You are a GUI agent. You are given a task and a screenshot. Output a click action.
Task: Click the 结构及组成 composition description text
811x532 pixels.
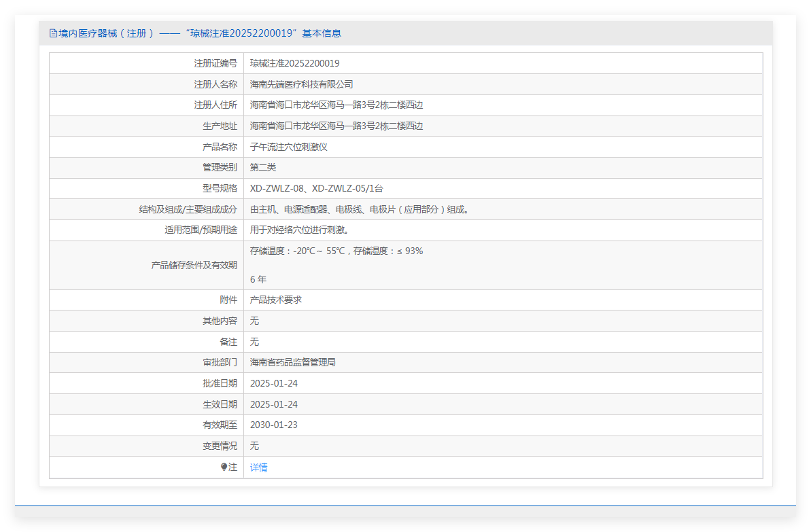point(360,209)
